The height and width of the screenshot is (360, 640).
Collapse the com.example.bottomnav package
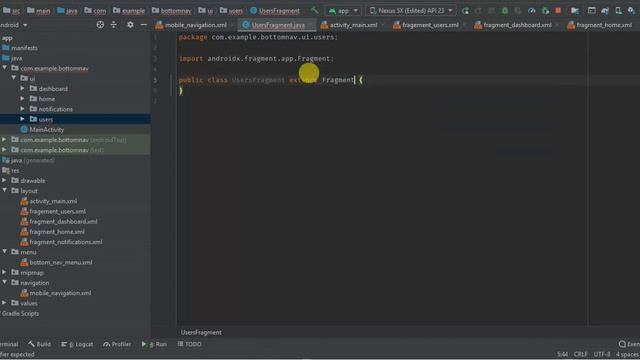(4, 68)
